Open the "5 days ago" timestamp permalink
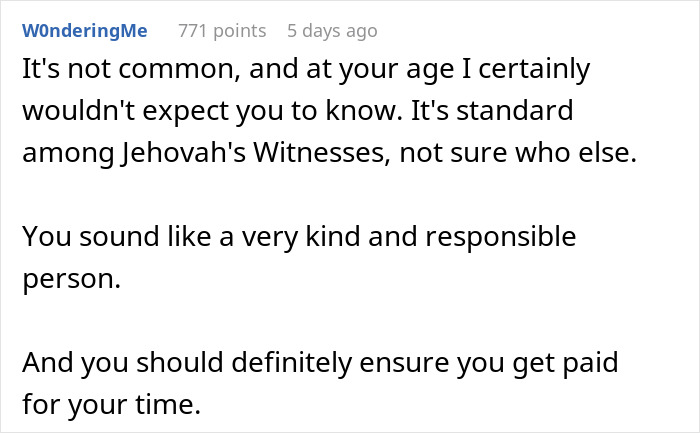 (332, 31)
